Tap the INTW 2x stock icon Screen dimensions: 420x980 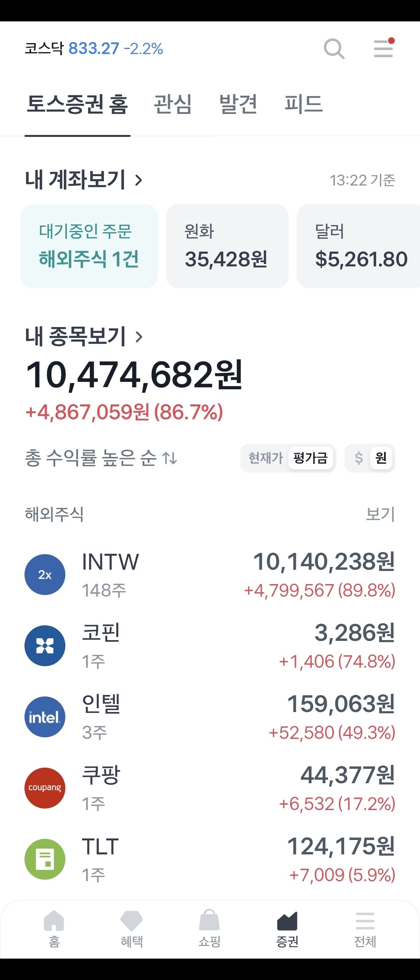(x=45, y=574)
